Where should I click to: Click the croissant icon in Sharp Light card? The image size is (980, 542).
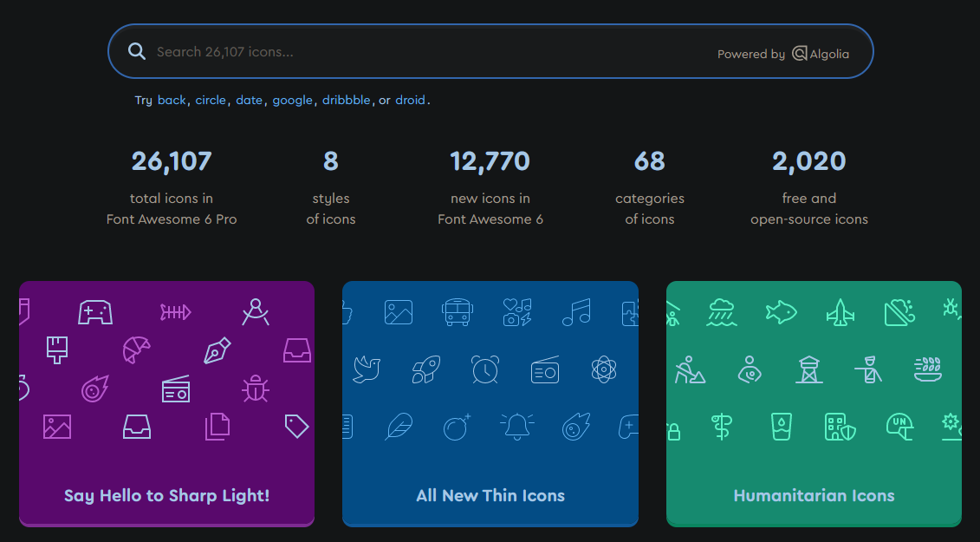(x=136, y=349)
